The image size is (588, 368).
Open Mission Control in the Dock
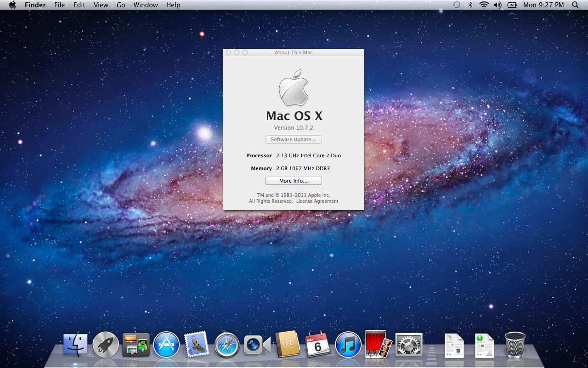(x=136, y=345)
